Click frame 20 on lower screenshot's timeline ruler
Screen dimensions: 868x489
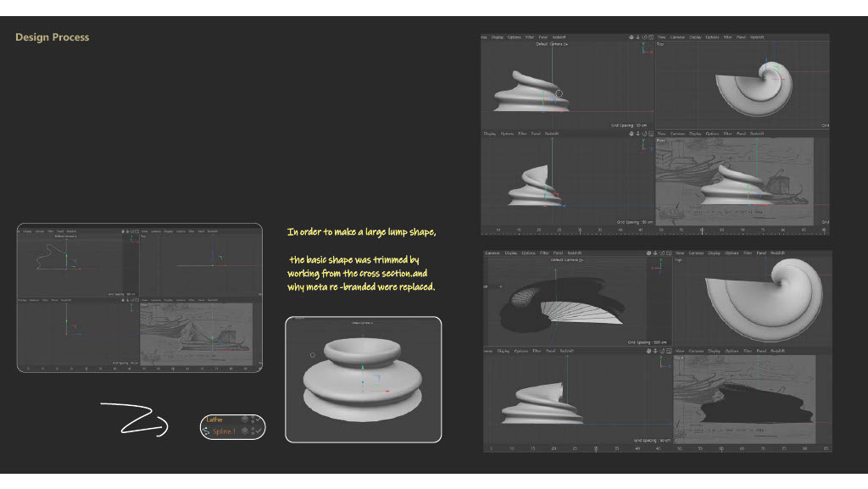[x=554, y=448]
